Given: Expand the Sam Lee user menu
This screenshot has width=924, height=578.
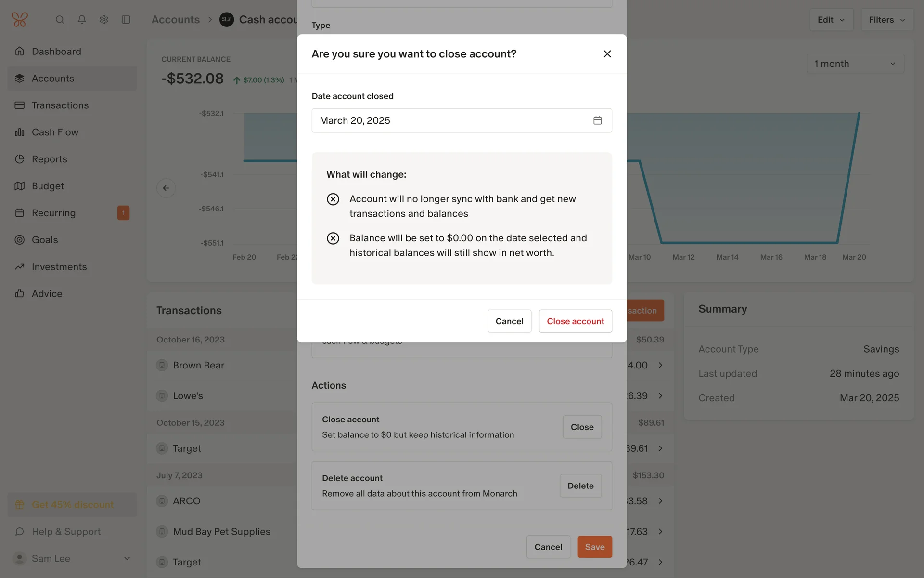Looking at the screenshot, I should click(x=127, y=559).
